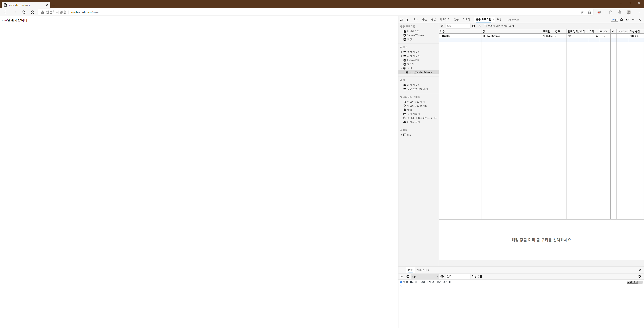Open console settings gear icon
The image size is (644, 328).
[640, 276]
